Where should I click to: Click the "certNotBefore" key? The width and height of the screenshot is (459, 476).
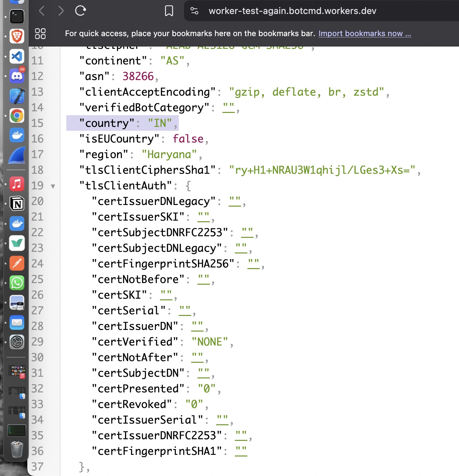click(x=138, y=279)
